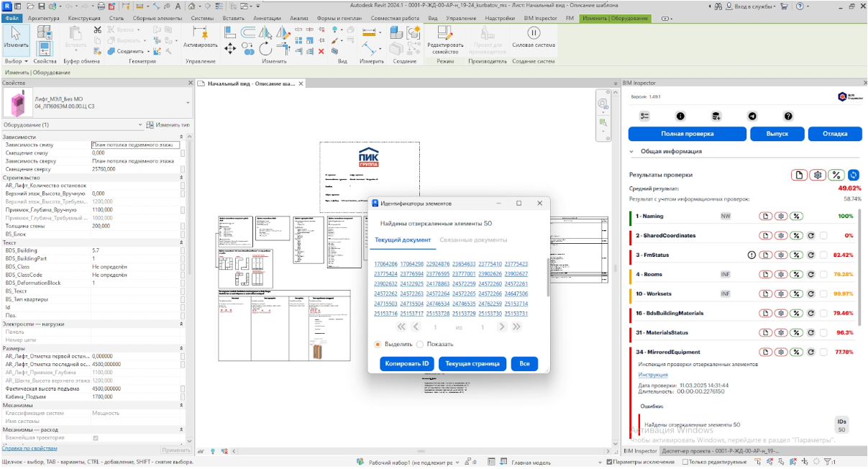This screenshot has width=868, height=469.
Task: Collapse the Размеры properties group
Action: point(181,348)
